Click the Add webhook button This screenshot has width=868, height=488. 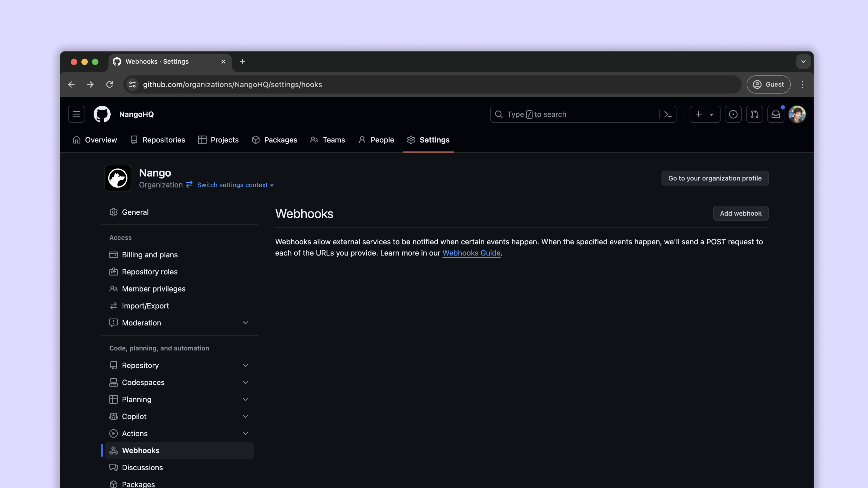click(741, 213)
